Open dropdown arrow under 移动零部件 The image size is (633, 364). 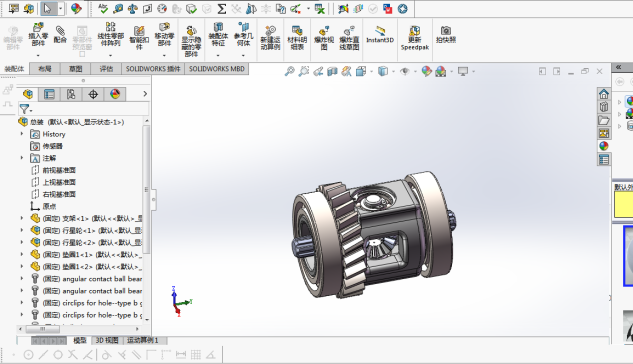point(164,55)
